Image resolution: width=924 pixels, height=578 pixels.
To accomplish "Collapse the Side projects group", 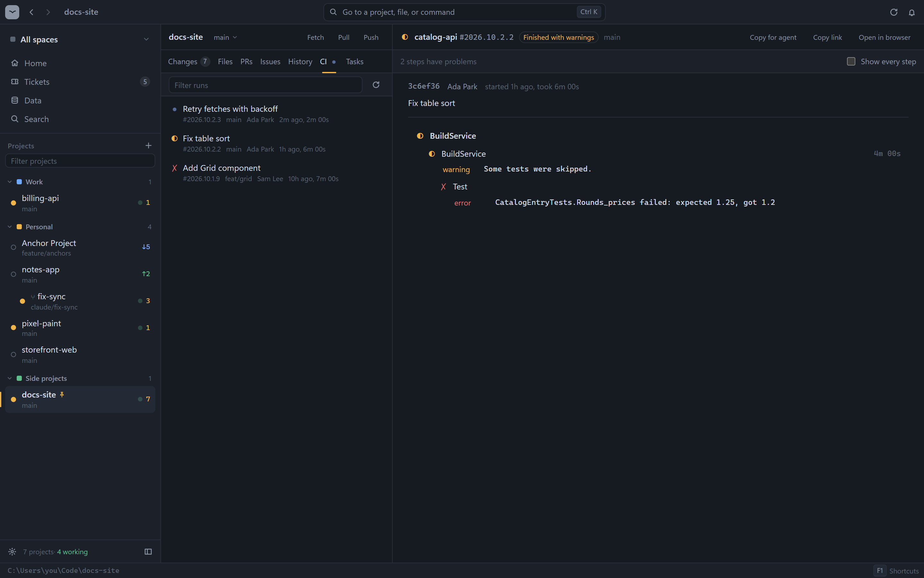I will click(10, 379).
